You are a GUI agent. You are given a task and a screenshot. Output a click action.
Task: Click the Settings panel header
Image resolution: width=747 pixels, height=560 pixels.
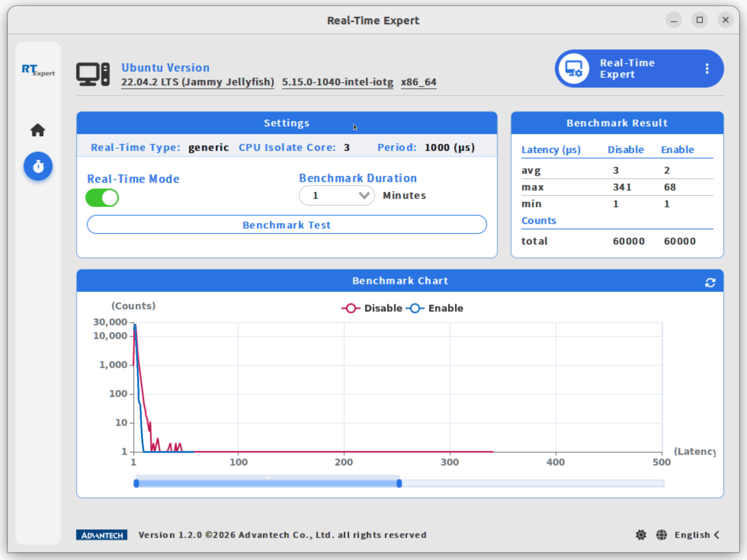click(x=287, y=123)
